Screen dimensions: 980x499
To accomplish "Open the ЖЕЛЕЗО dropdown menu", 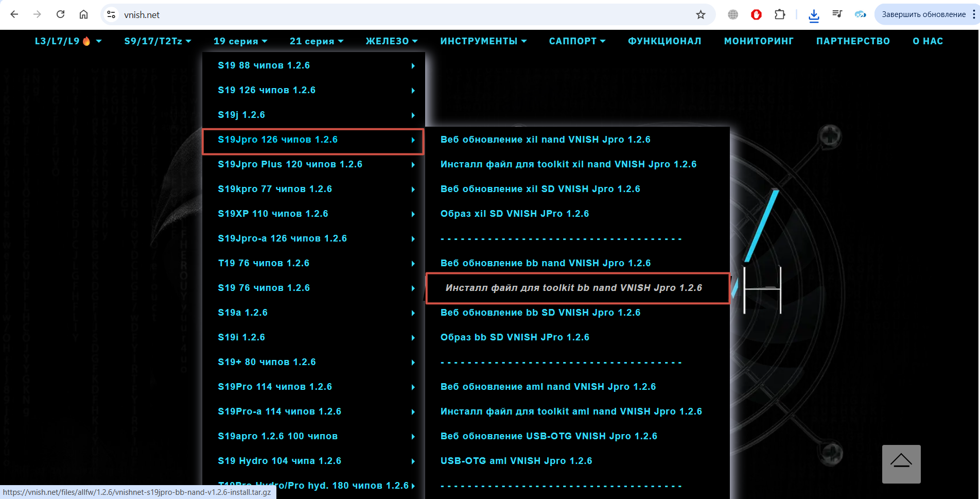I will click(x=392, y=41).
